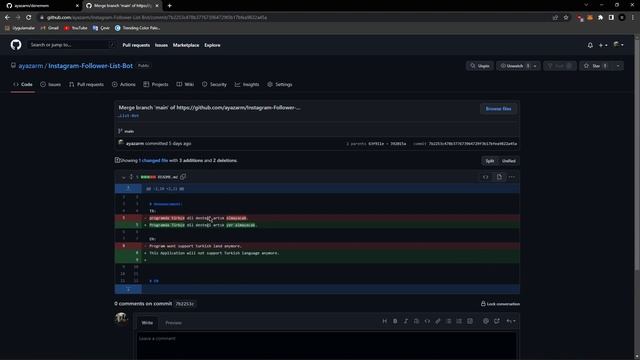
Task: Expand all lines of the diff file
Action: (x=131, y=177)
